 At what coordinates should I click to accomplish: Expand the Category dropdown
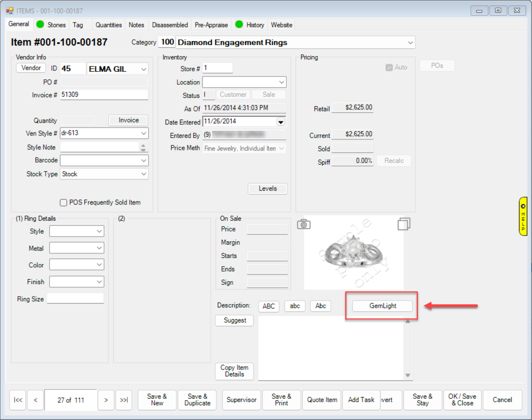[410, 43]
